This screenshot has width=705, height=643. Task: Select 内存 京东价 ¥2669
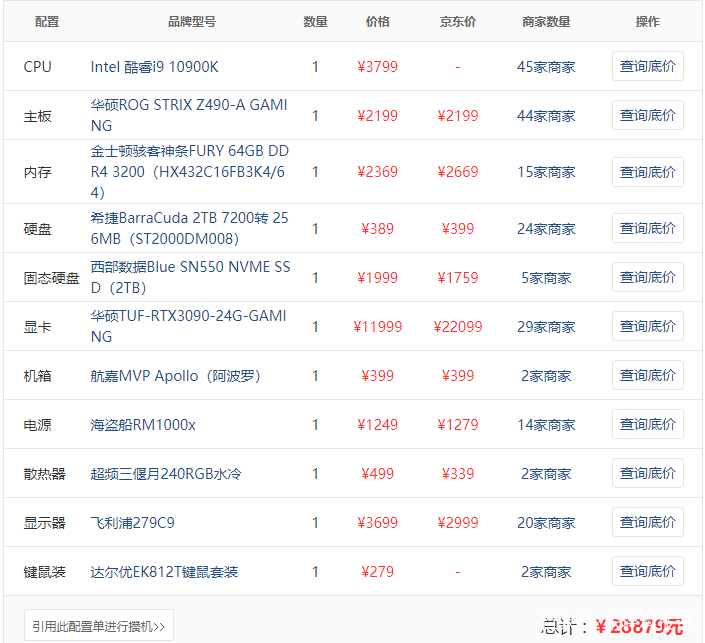pyautogui.click(x=458, y=172)
